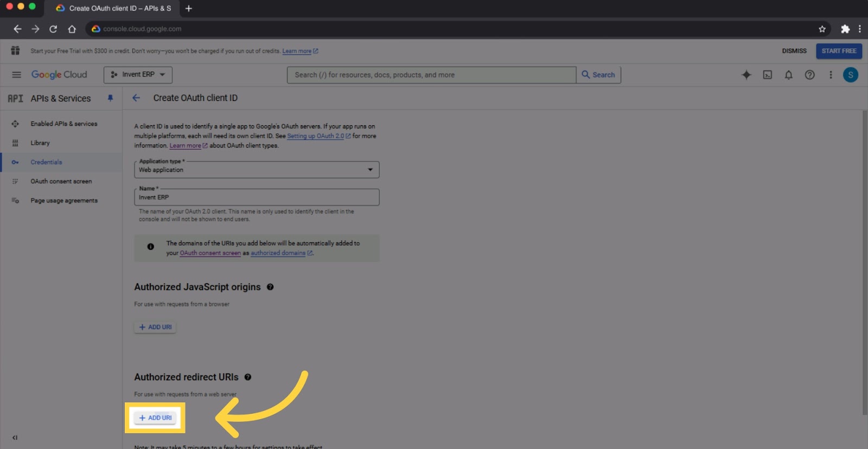Open the browser home page

click(72, 29)
